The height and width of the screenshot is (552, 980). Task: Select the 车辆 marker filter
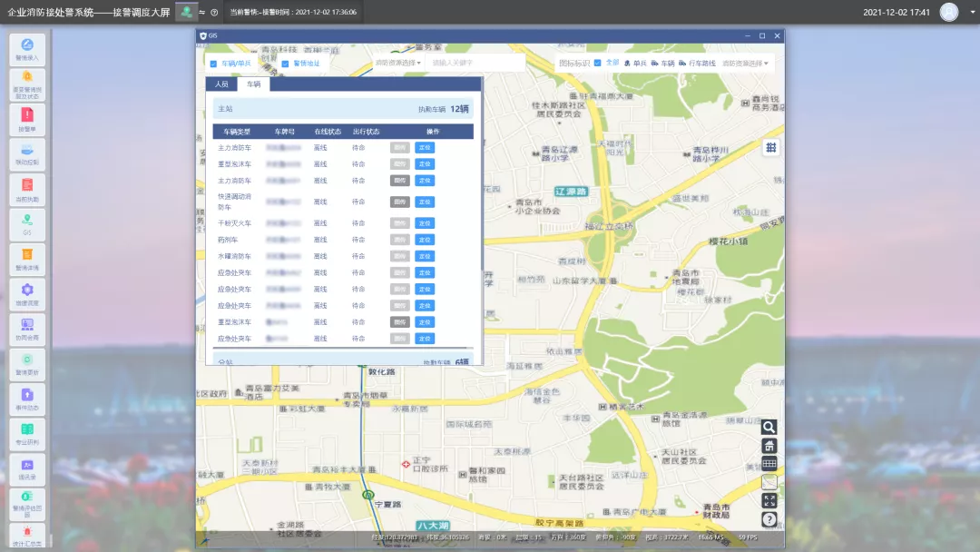(x=663, y=64)
